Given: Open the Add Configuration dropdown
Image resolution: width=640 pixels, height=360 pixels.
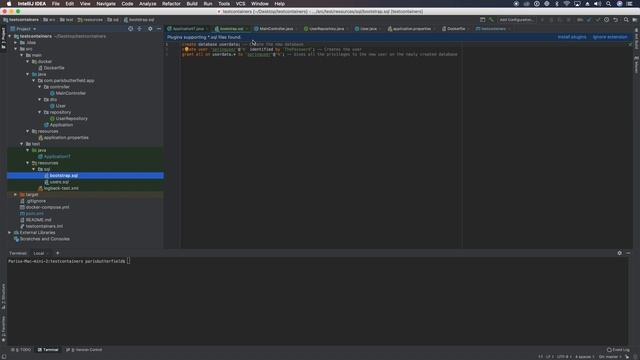Looking at the screenshot, I should (x=516, y=20).
